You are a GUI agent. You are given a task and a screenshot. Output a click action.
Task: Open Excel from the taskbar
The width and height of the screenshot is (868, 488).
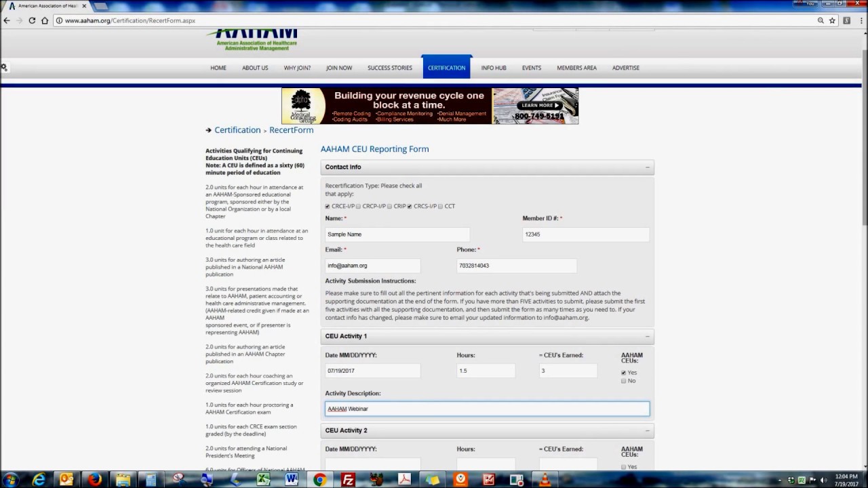pyautogui.click(x=263, y=480)
